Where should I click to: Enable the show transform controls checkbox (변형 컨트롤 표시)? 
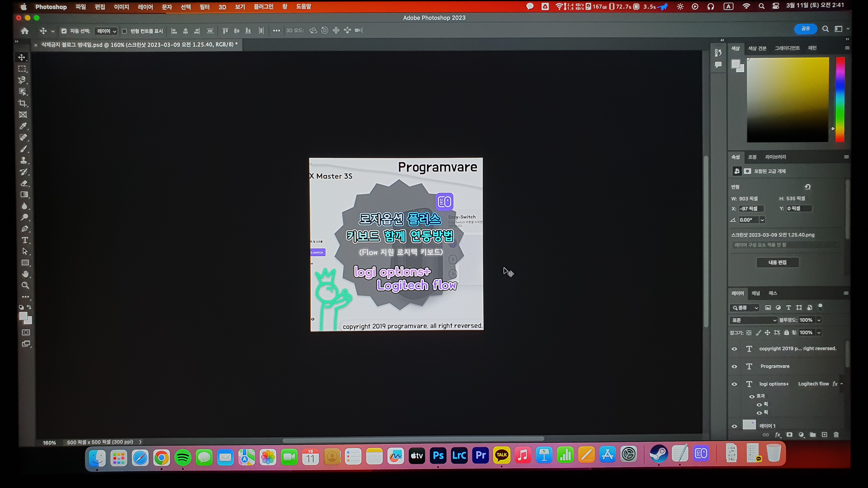(124, 31)
